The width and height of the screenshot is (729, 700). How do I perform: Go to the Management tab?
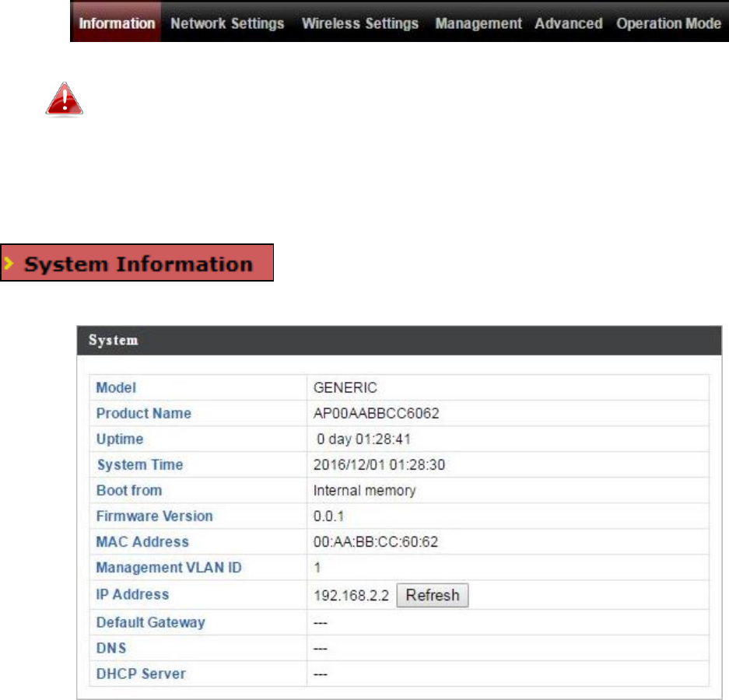478,23
